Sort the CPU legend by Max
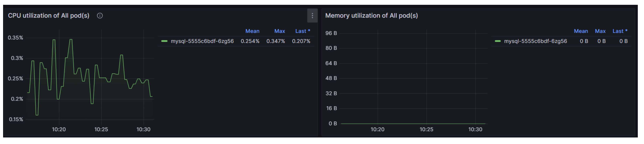Screen dimensions: 644x144 coord(279,31)
